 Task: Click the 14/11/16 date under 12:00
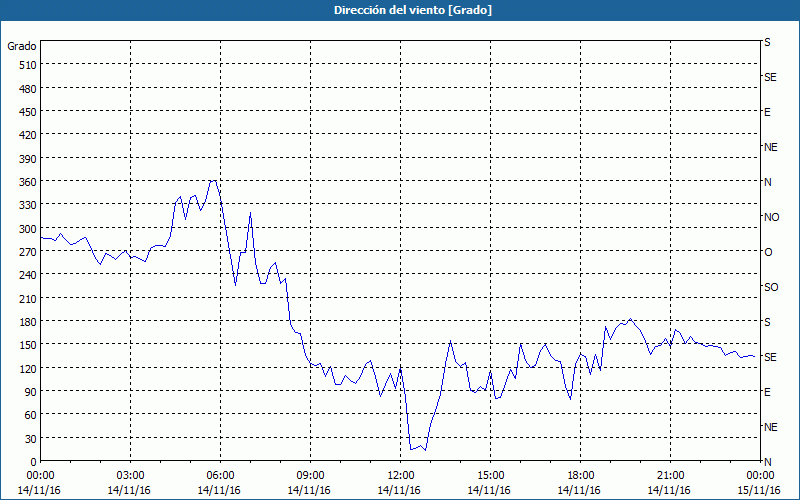(x=399, y=490)
